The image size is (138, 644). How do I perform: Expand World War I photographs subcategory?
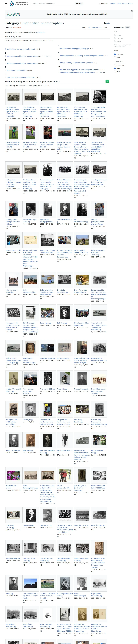click(59, 72)
